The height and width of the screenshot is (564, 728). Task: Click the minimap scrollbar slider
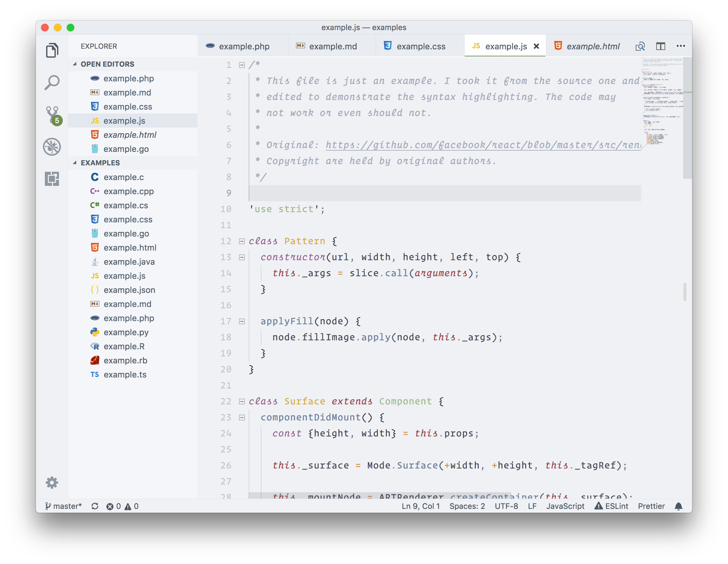click(687, 118)
